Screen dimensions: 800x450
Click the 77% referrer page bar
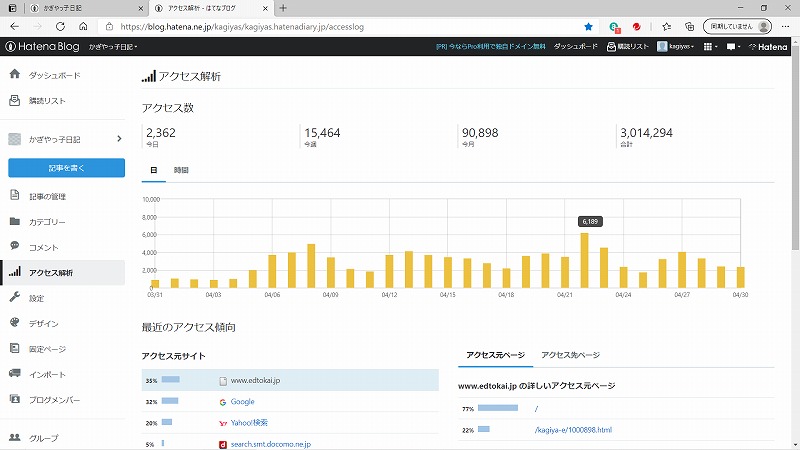(498, 408)
